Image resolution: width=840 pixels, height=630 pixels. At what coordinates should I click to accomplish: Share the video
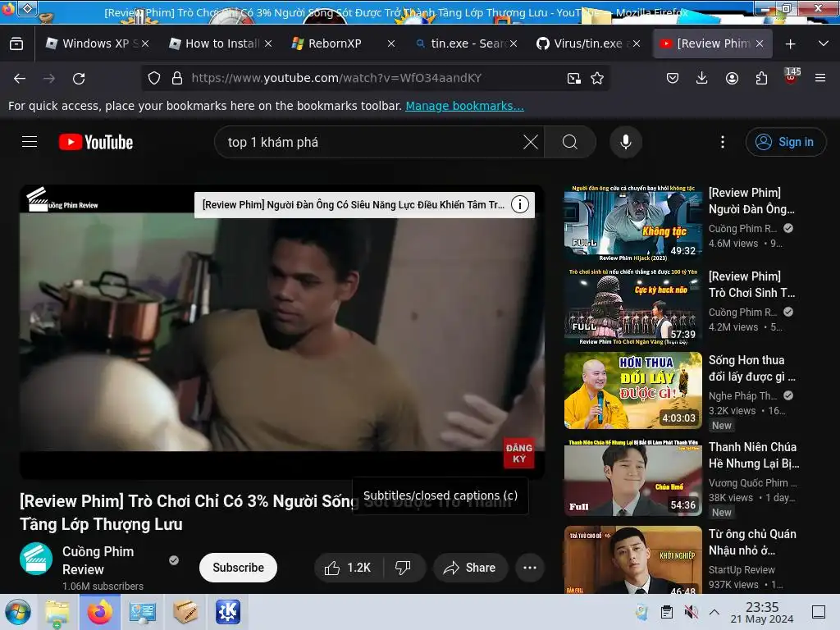click(x=470, y=568)
